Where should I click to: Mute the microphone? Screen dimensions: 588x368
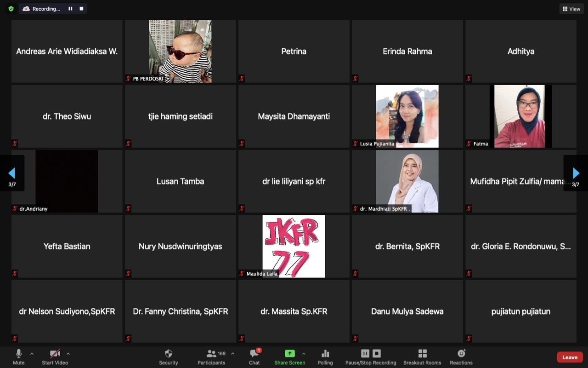[x=19, y=356]
